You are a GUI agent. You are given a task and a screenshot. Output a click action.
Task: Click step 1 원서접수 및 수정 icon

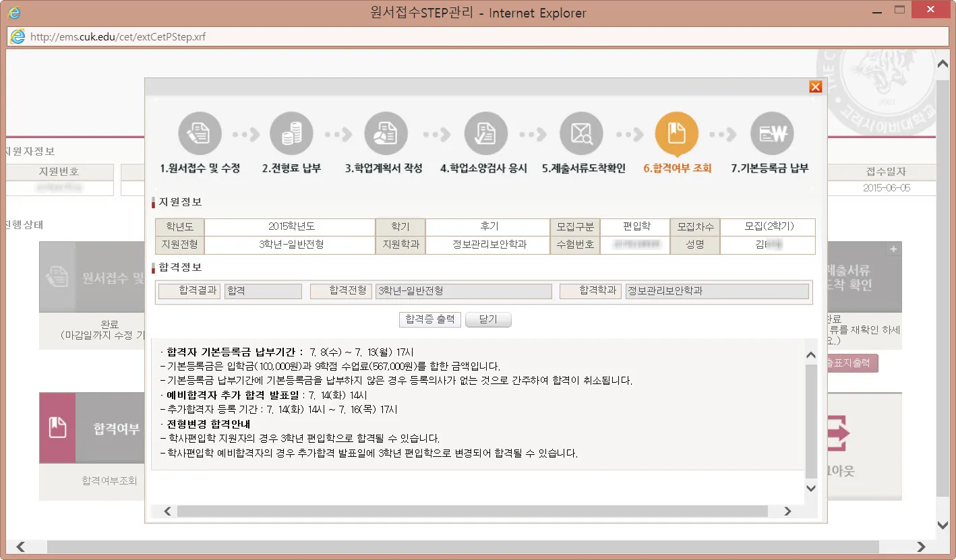(x=200, y=134)
